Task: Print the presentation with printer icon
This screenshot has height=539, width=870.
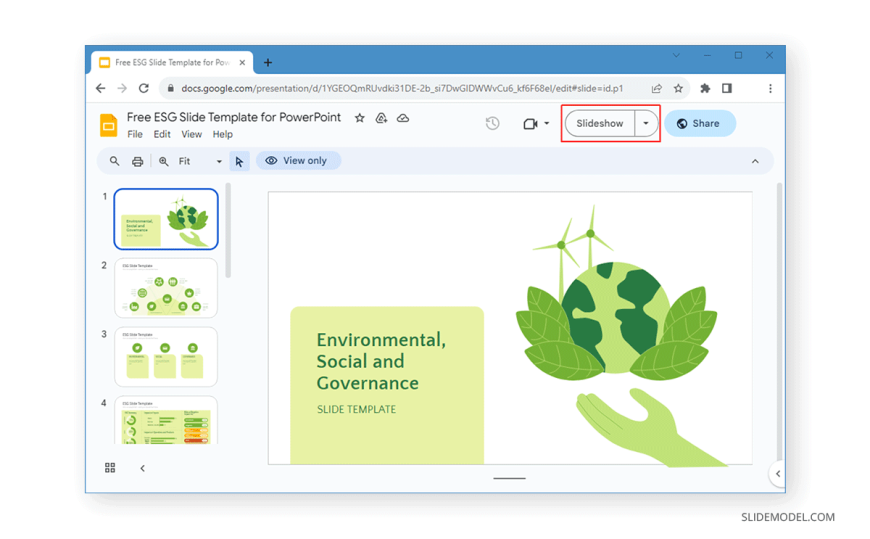Action: [138, 162]
